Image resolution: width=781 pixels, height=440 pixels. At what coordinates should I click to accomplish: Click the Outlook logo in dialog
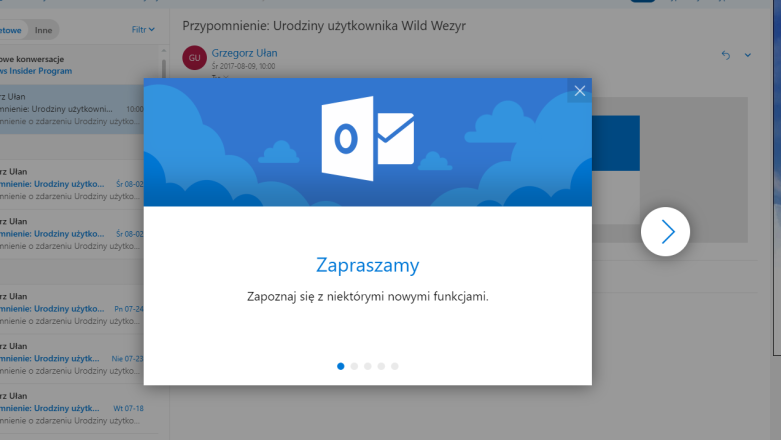(x=368, y=139)
